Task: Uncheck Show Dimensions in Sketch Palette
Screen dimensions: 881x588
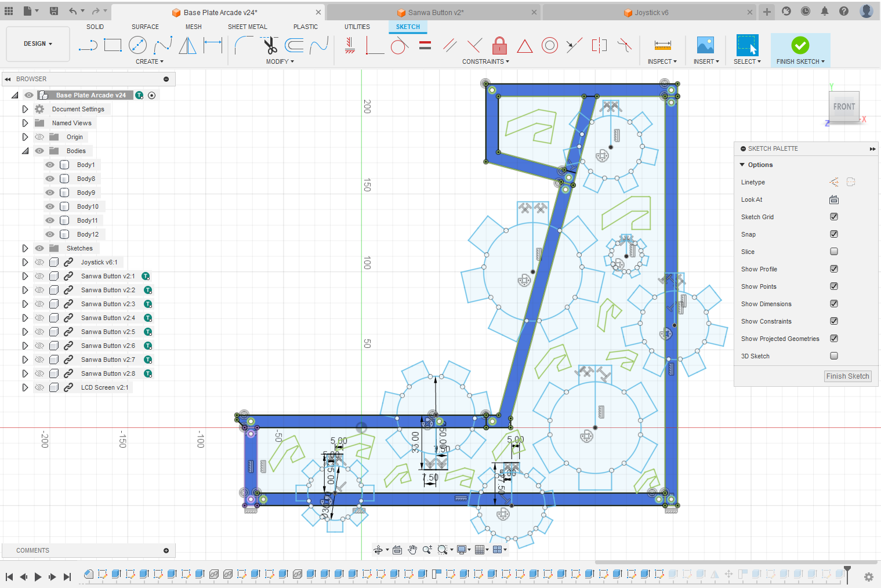Action: (833, 303)
